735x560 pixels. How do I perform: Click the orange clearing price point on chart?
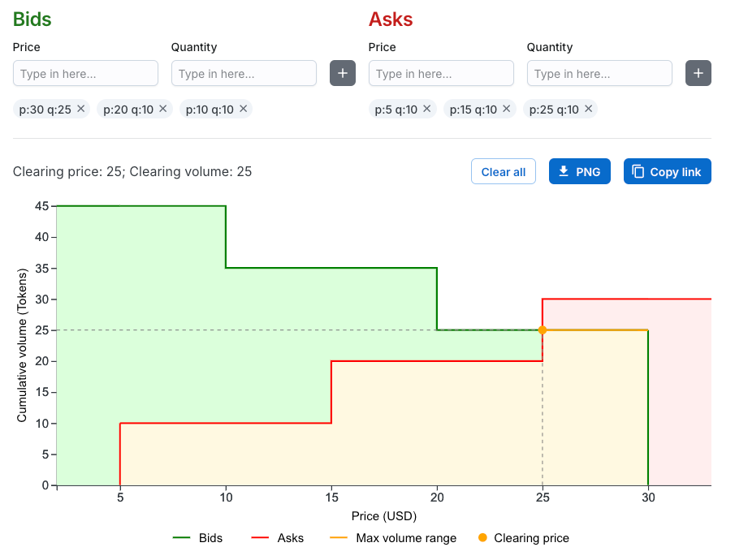[x=543, y=330]
